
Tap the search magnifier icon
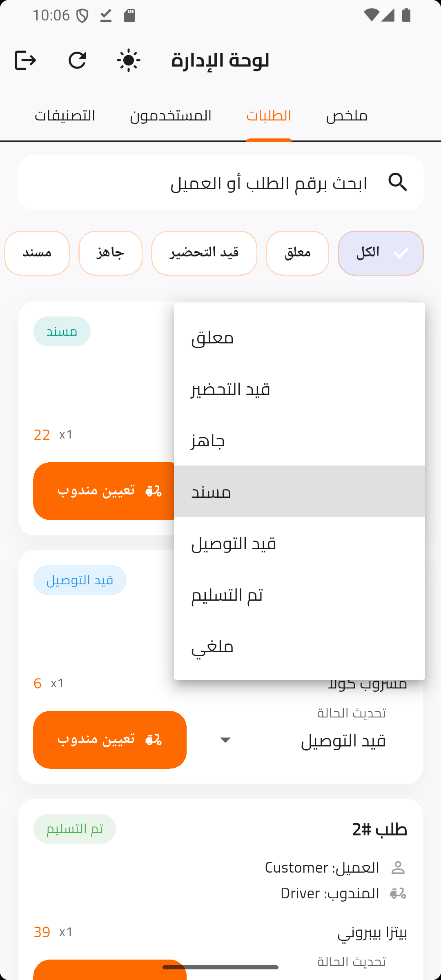click(398, 182)
